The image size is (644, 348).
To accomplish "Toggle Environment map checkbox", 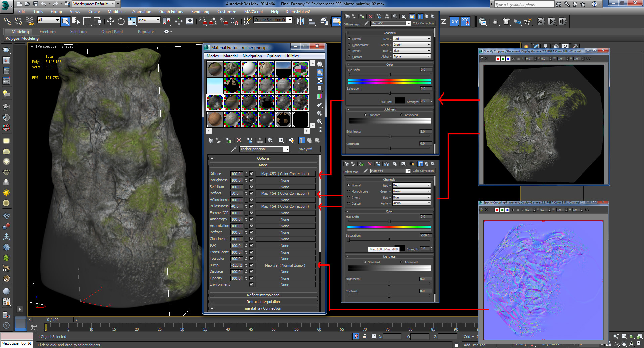I will click(x=251, y=285).
